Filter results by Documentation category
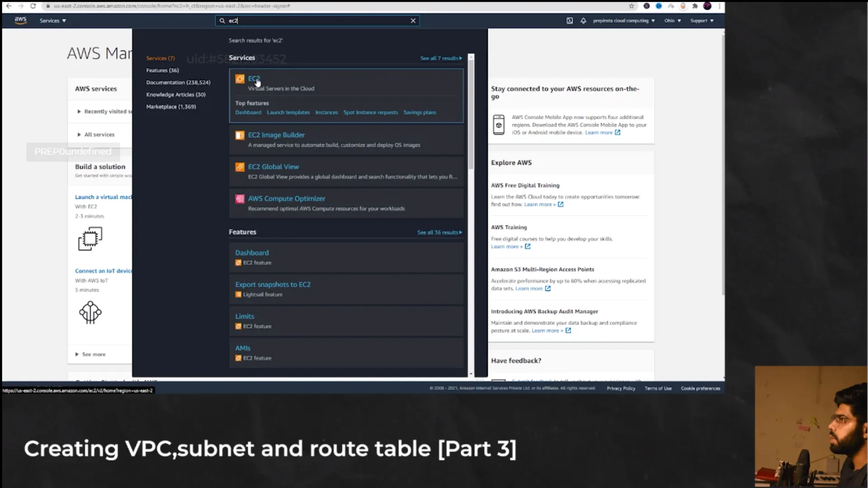 click(178, 83)
